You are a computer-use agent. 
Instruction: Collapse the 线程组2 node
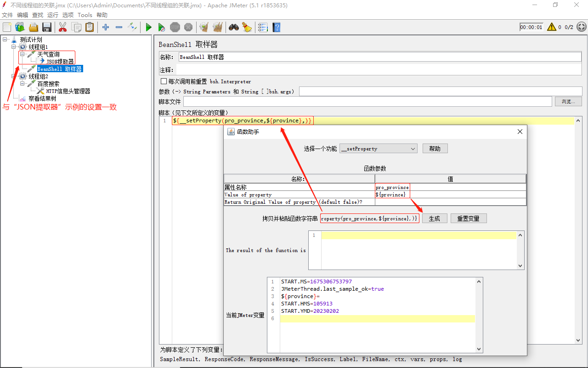click(x=13, y=76)
